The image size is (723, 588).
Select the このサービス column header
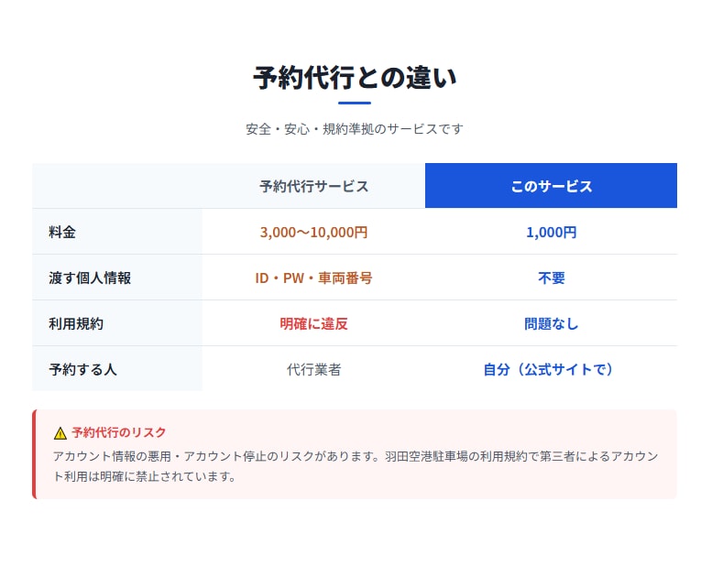click(551, 186)
